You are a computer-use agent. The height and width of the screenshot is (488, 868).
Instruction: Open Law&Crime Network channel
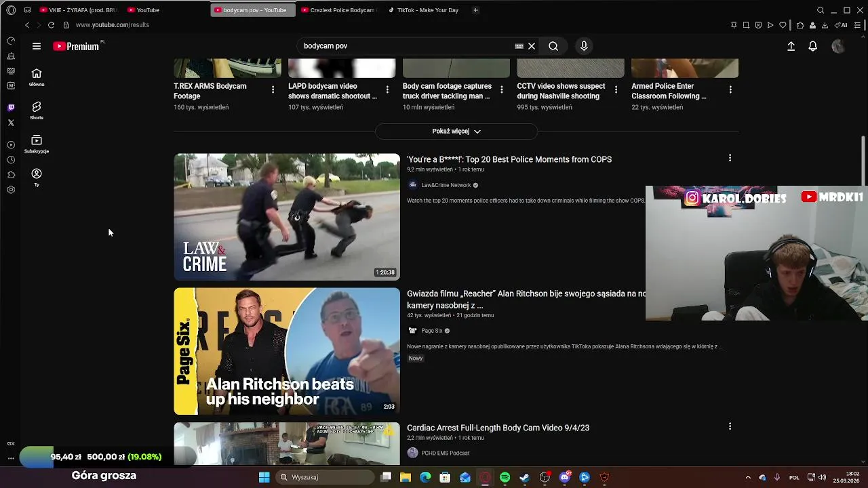(x=446, y=185)
